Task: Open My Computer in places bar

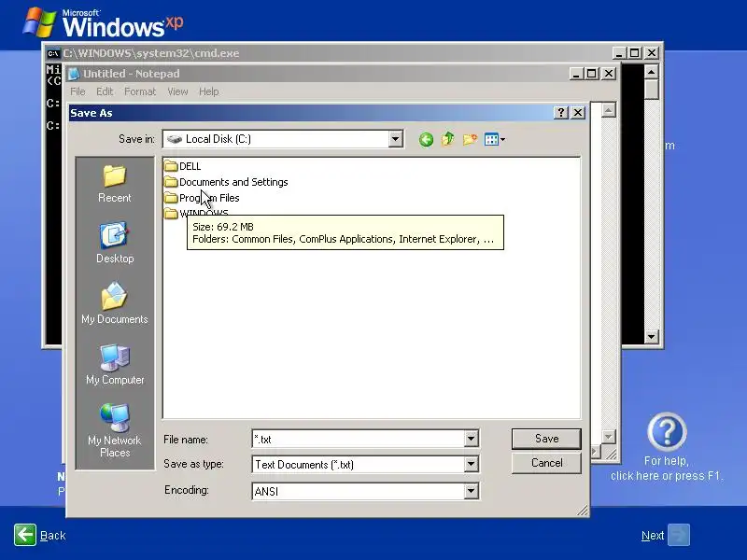Action: coord(114,364)
